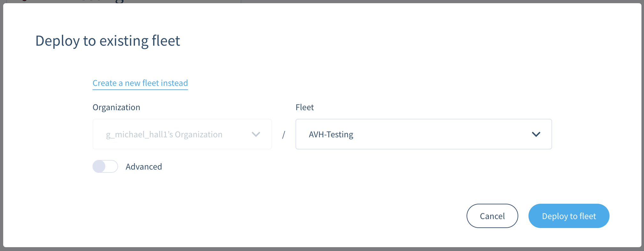Click inside the g_michael_hall1's Organization field
Viewport: 644px width, 251px height.
[x=182, y=134]
